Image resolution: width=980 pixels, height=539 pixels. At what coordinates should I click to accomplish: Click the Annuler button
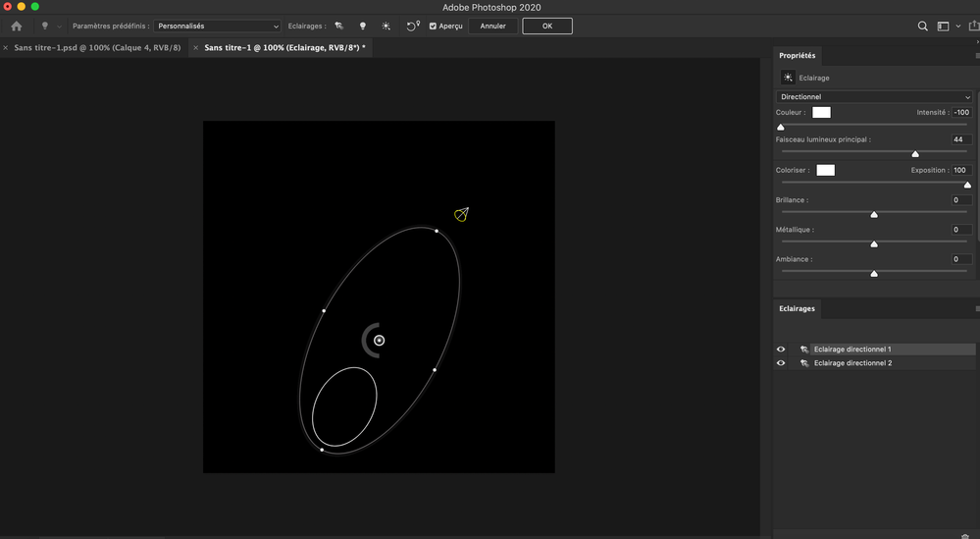[x=492, y=27]
